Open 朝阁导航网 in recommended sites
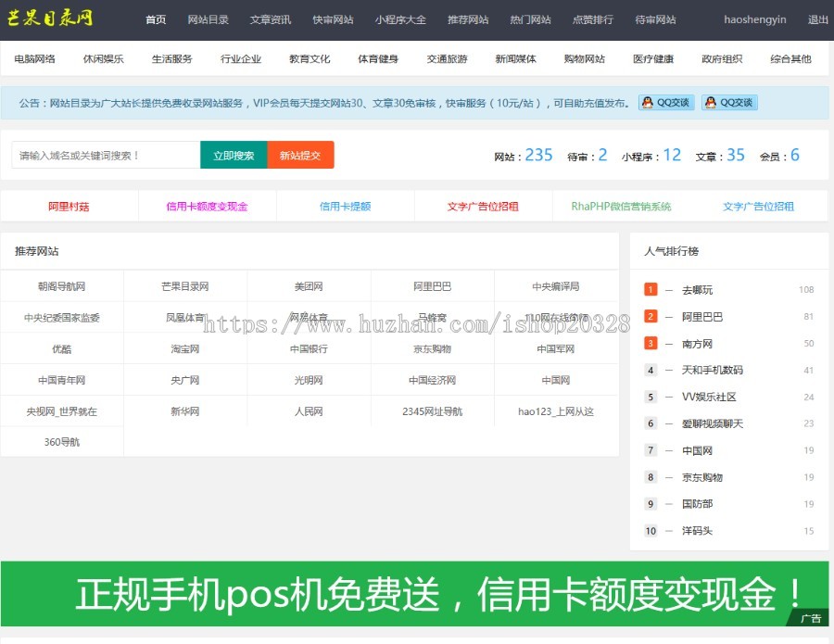This screenshot has width=834, height=644. tap(62, 286)
